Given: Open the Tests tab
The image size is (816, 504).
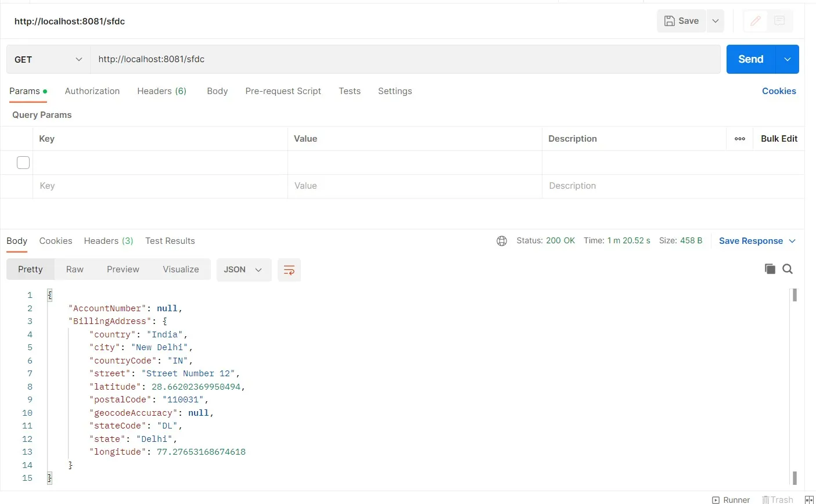Looking at the screenshot, I should [x=350, y=91].
